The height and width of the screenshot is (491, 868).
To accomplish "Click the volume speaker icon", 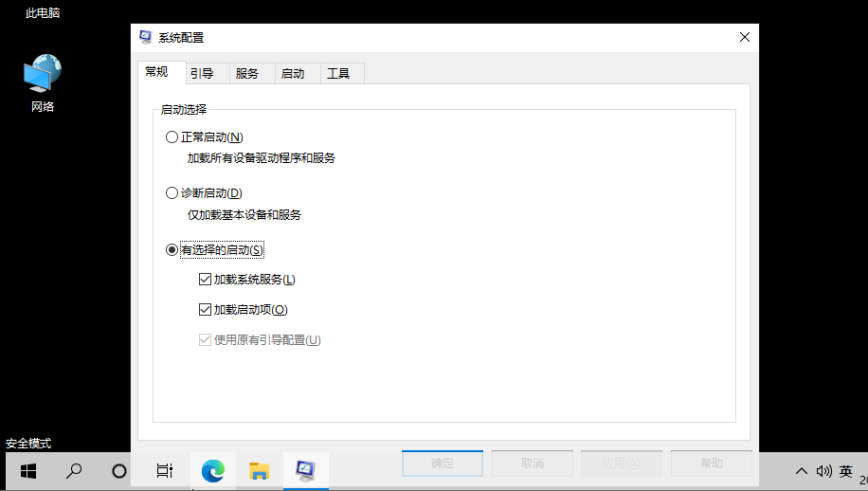I will [x=823, y=471].
